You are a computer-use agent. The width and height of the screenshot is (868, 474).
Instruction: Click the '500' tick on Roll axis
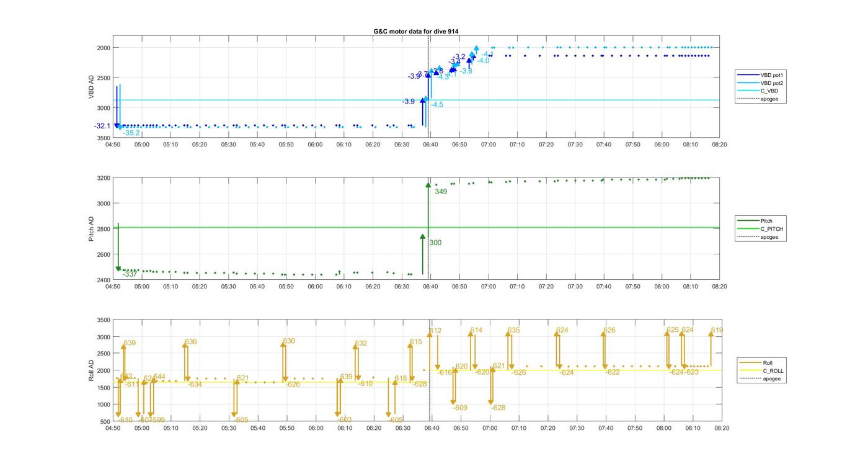click(105, 422)
